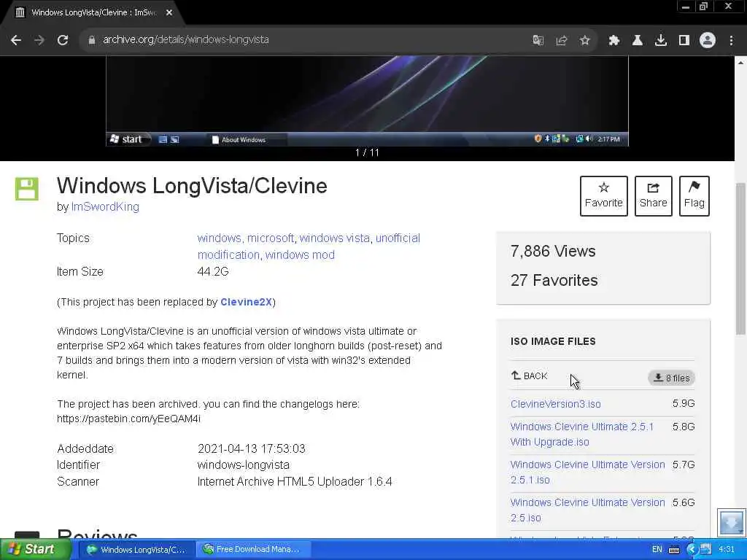Click the Free Download Manager drop box
Screen dimensions: 747x560
click(731, 523)
